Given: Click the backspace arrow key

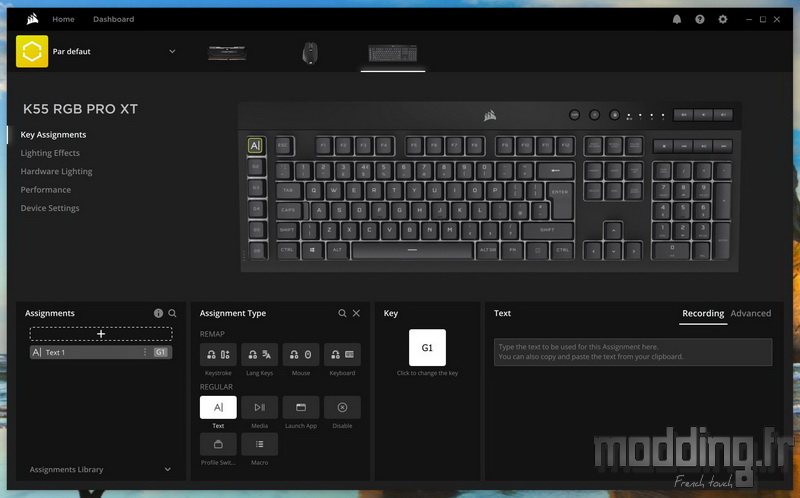Looking at the screenshot, I should point(555,170).
